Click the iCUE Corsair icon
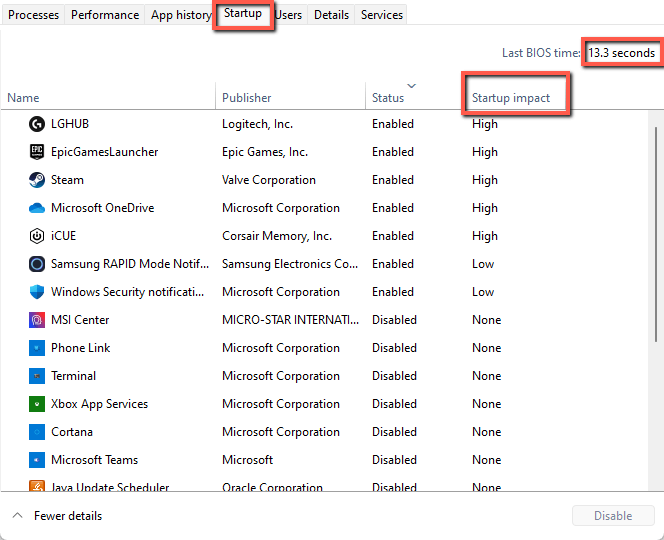This screenshot has width=664, height=540. (x=37, y=236)
